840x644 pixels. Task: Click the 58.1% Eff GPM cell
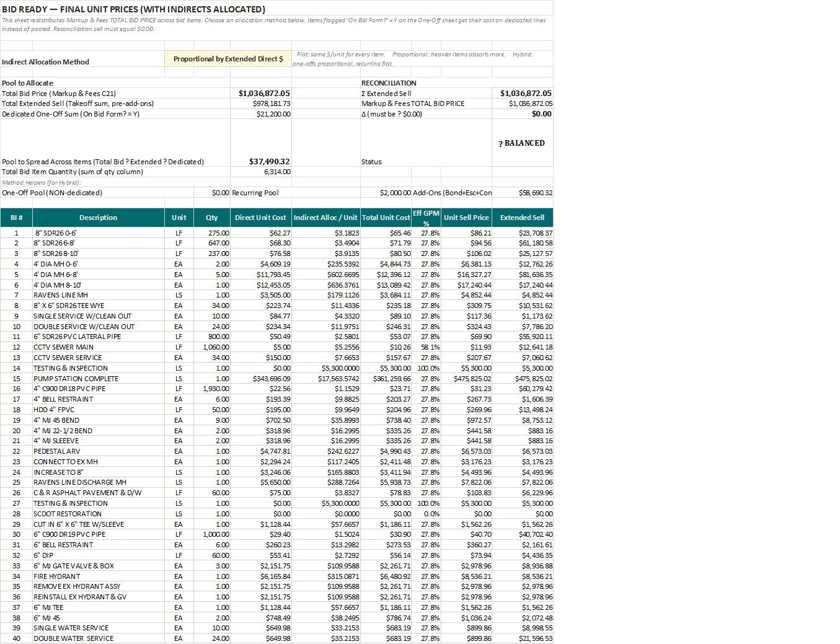click(x=427, y=347)
